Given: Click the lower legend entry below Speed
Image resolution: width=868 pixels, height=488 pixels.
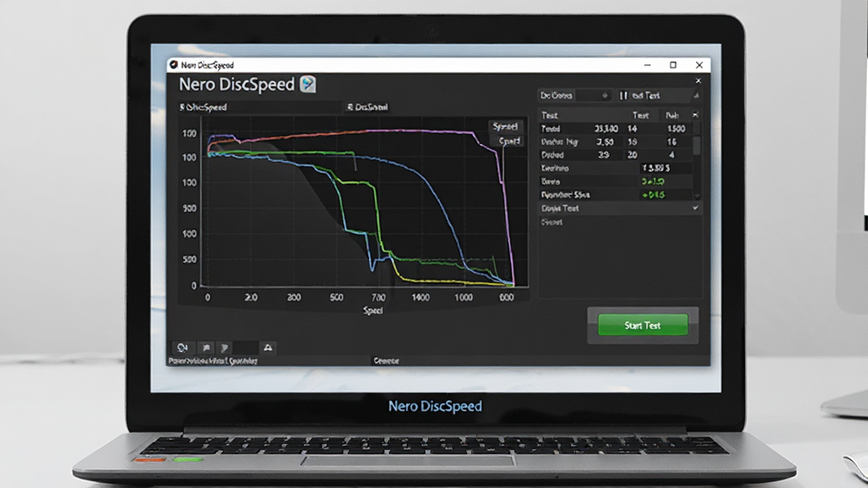Looking at the screenshot, I should (x=509, y=141).
